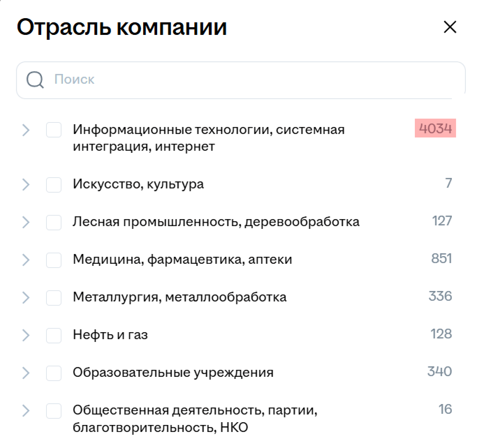
Task: Expand Общественная деятельность category chevron
Action: (26, 411)
